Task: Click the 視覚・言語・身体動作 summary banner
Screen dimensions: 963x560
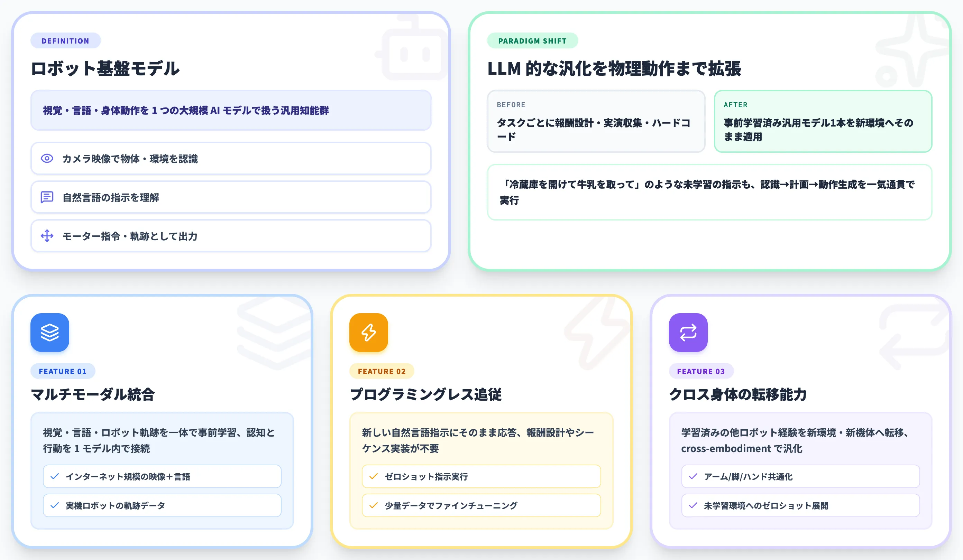Action: coord(231,110)
